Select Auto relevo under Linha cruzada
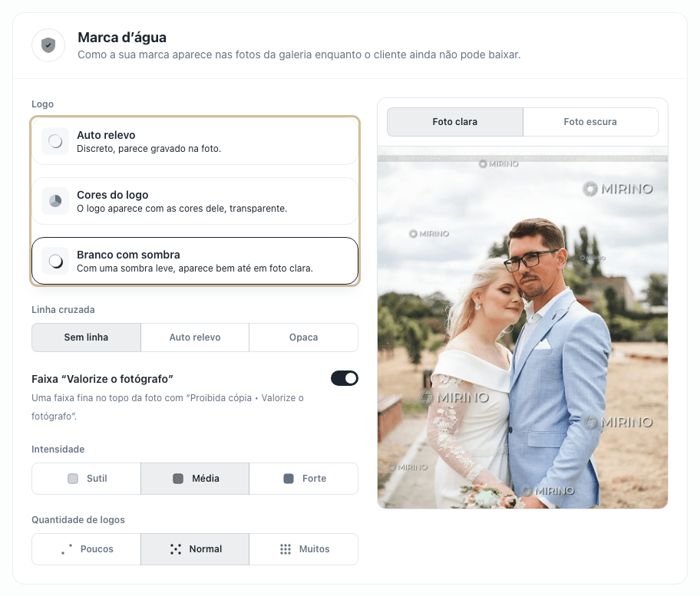Image resolution: width=700 pixels, height=596 pixels. click(195, 338)
